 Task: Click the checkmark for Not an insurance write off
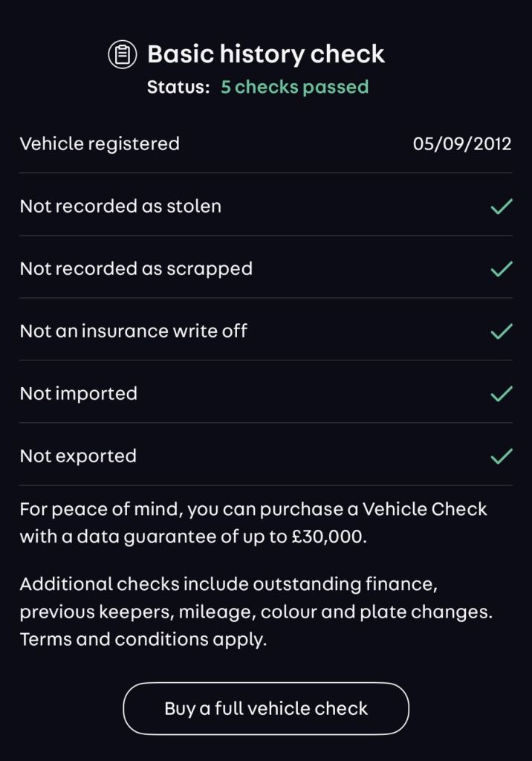click(502, 331)
